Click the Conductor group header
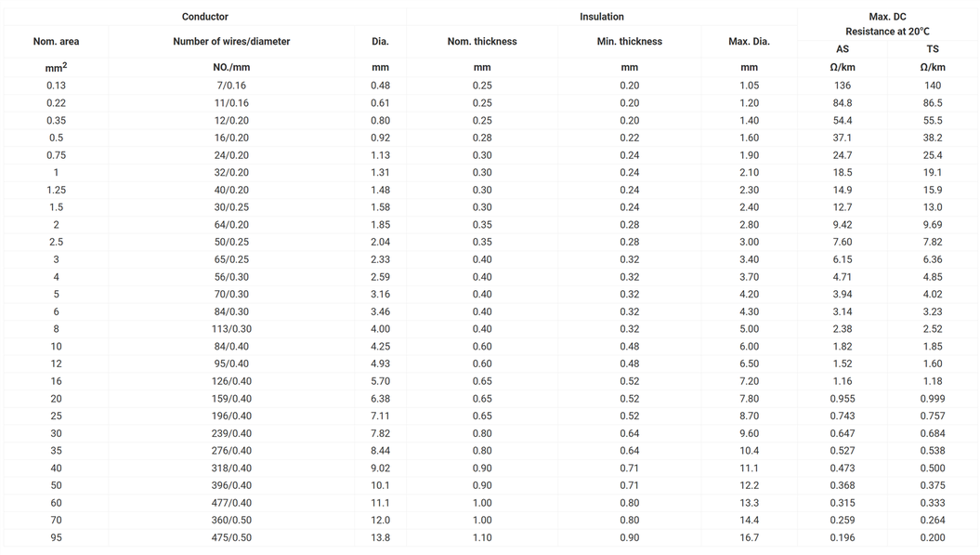This screenshot has height=555, width=980. [204, 17]
